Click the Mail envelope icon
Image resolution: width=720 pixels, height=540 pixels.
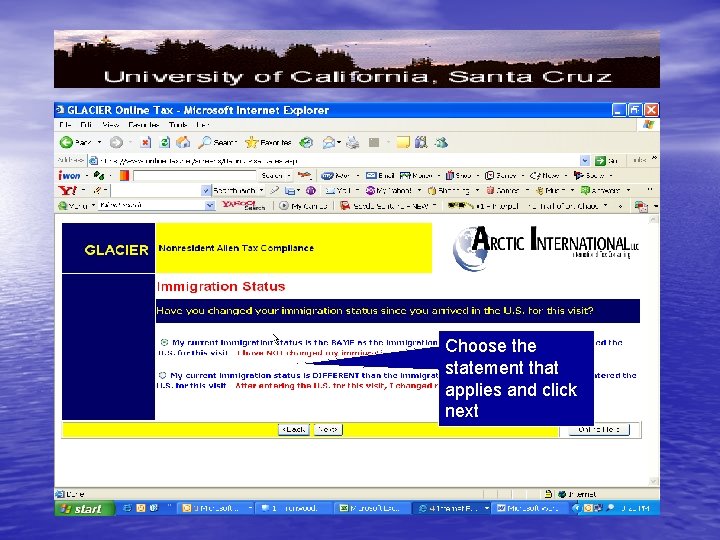[328, 143]
